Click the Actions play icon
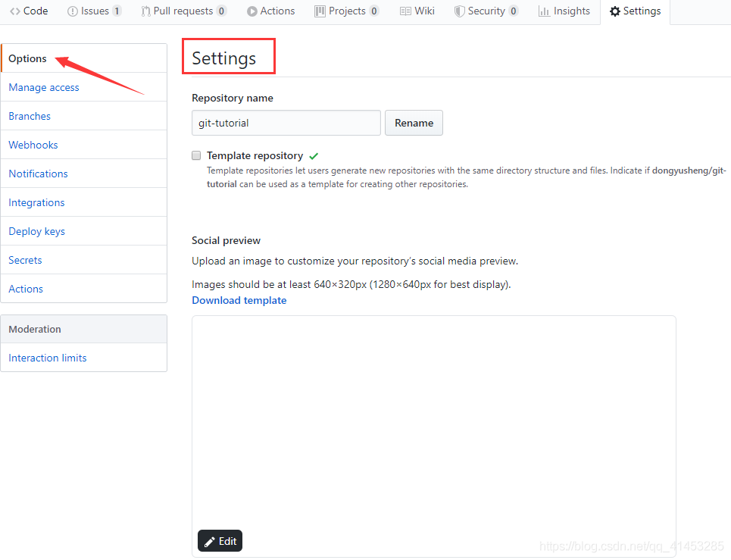731x560 pixels. (x=252, y=11)
